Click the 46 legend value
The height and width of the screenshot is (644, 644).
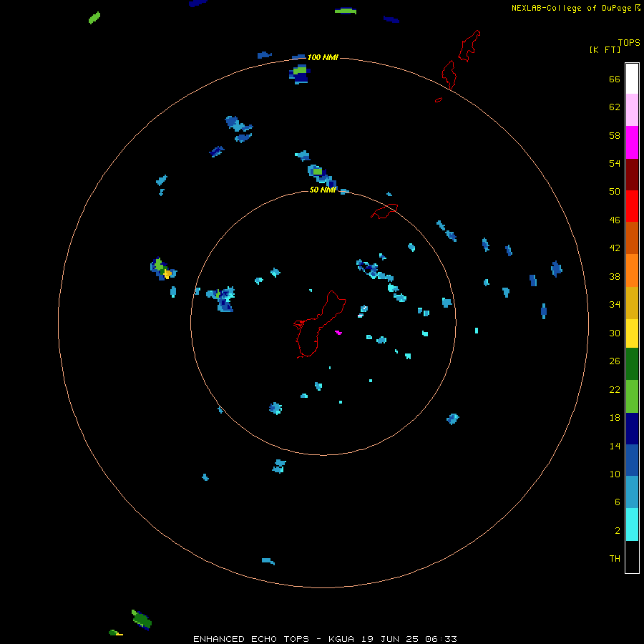[x=615, y=220]
